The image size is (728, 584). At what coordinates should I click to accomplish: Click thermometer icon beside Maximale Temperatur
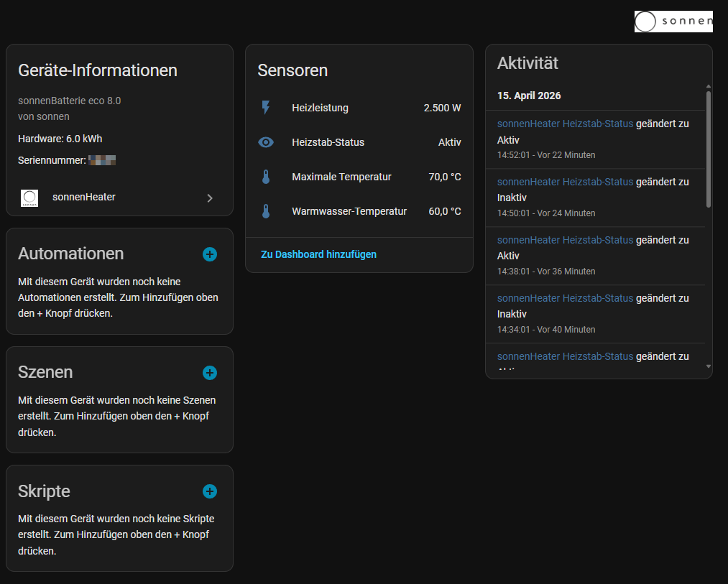coord(266,177)
